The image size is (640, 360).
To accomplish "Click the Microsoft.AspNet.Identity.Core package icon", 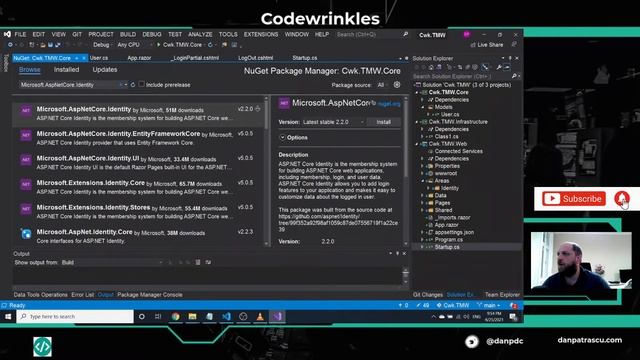I will click(x=26, y=233).
